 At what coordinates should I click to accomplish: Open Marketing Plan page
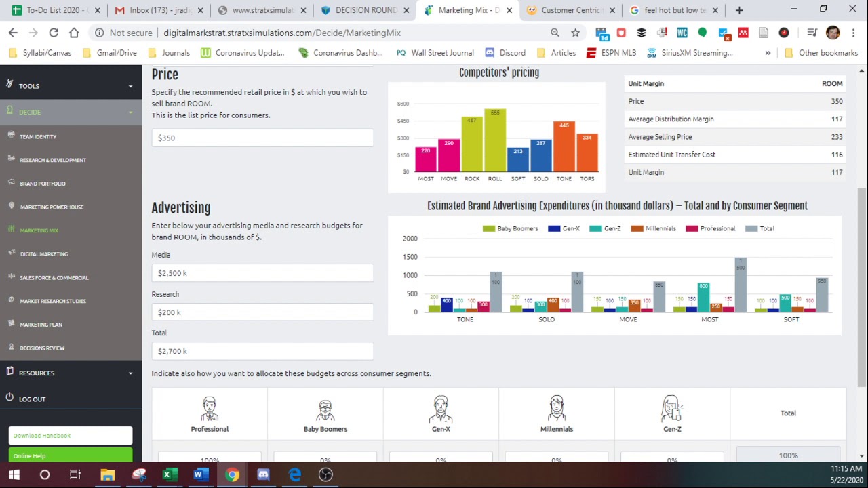(41, 325)
